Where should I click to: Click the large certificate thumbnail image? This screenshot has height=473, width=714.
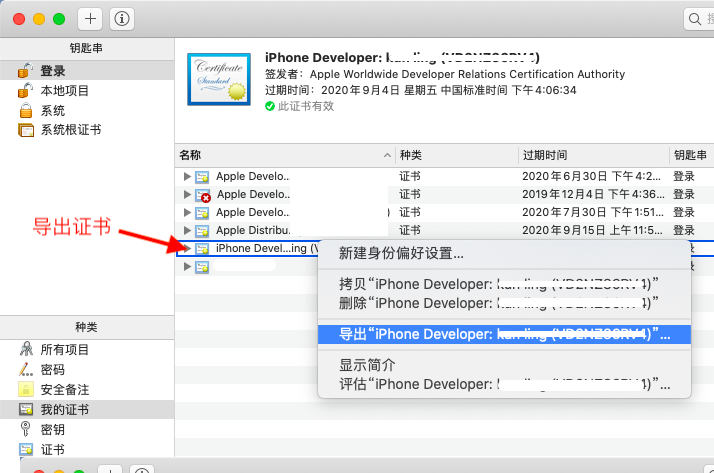pyautogui.click(x=219, y=79)
